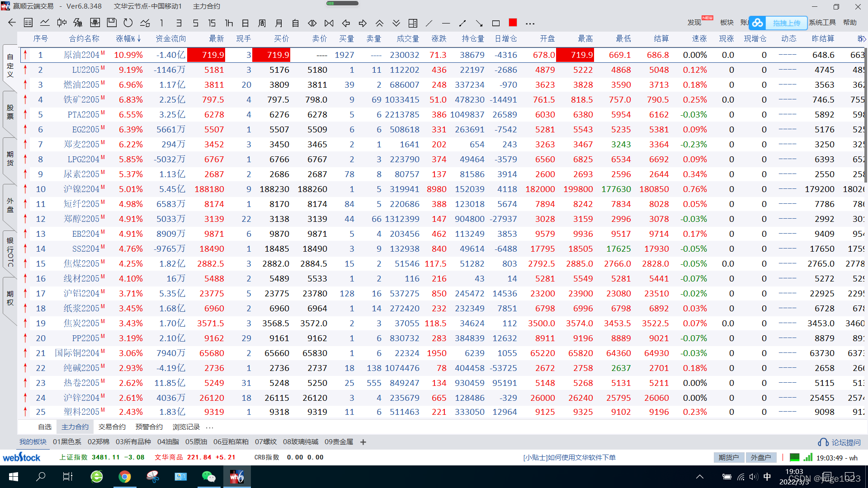Open the Windows Start menu

[x=14, y=477]
